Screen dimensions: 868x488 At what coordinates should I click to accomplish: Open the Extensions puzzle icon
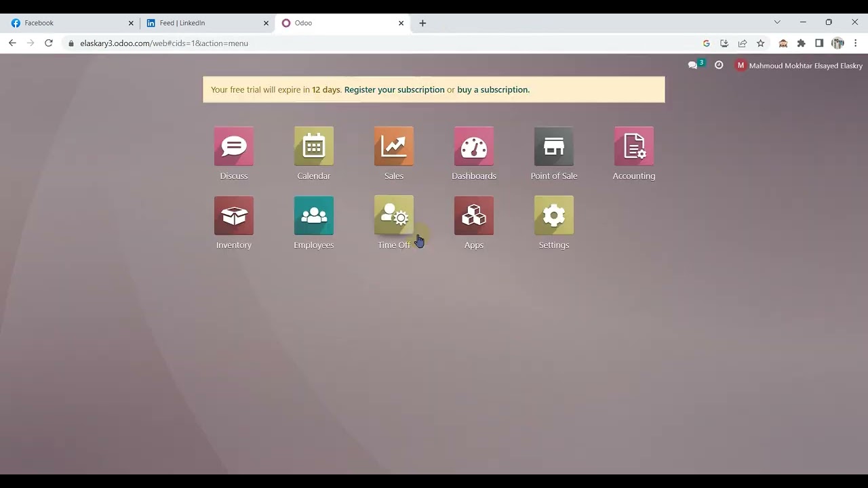[x=802, y=43]
